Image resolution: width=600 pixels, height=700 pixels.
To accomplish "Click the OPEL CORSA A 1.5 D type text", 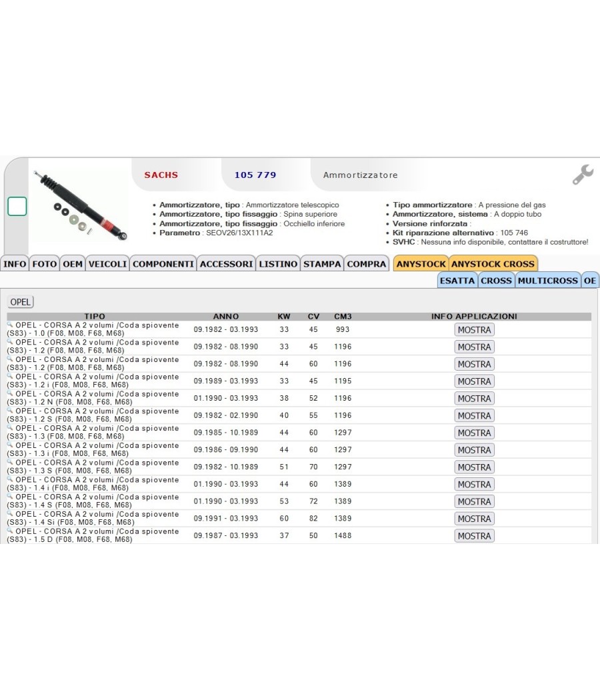I will 93,535.
